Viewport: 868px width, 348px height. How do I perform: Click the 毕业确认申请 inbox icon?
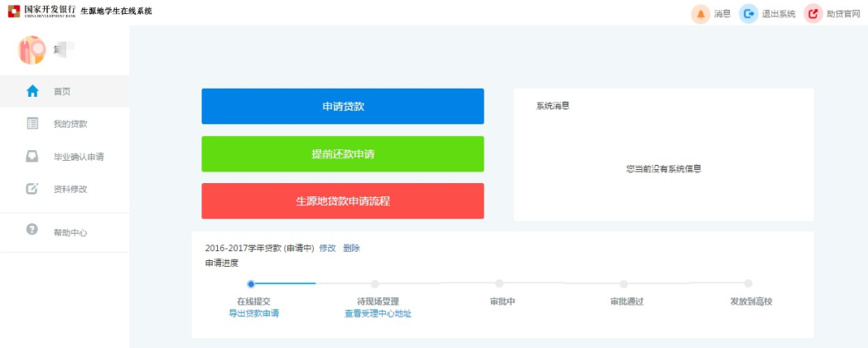(32, 156)
